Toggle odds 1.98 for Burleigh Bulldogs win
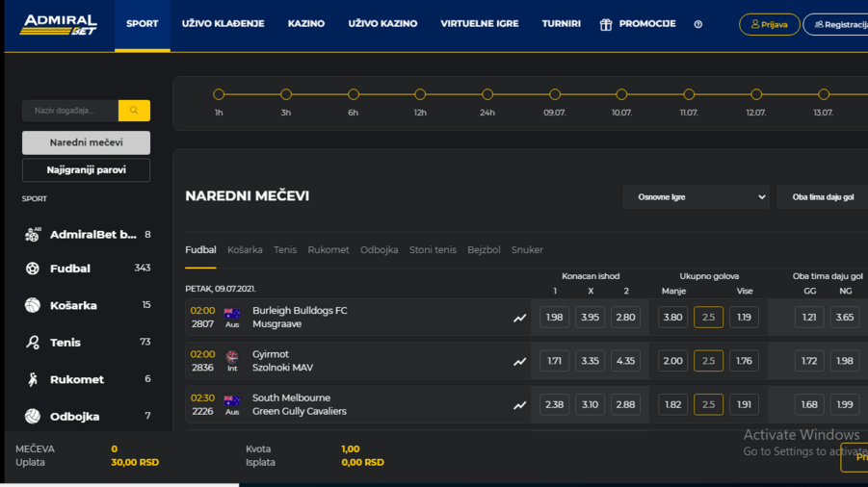868x487 pixels. click(x=554, y=318)
